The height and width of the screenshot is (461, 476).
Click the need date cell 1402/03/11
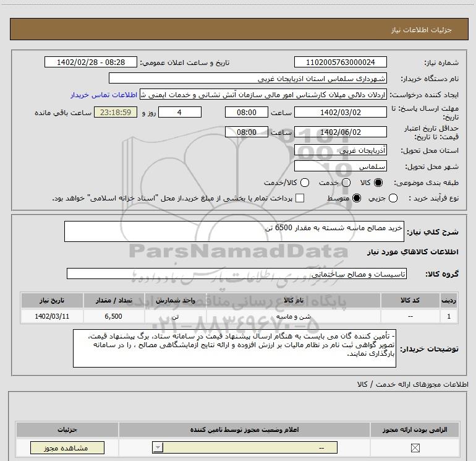point(52,316)
